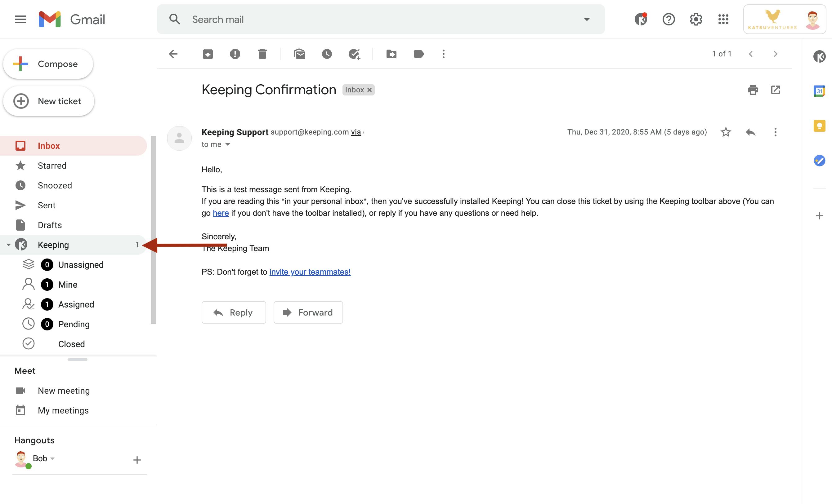Open Labels icon in toolbar
The height and width of the screenshot is (504, 832).
[419, 54]
